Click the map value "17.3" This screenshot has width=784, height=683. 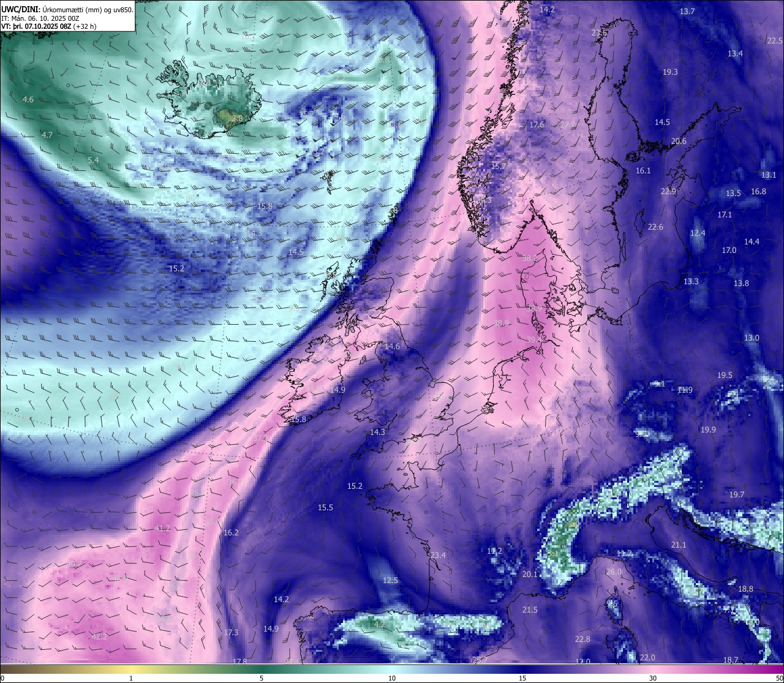tap(231, 633)
